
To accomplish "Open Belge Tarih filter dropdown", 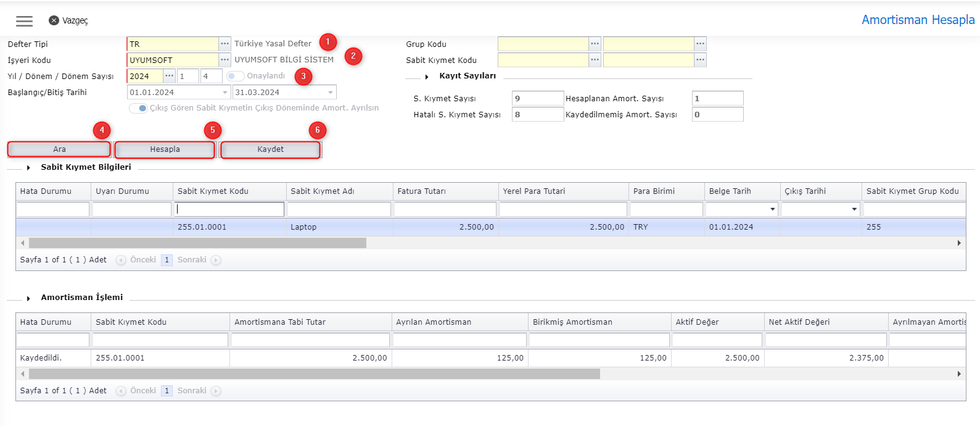I will pos(772,209).
